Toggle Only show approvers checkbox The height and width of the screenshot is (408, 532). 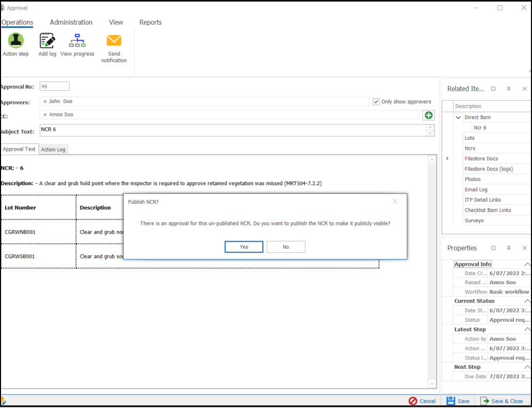pyautogui.click(x=376, y=102)
